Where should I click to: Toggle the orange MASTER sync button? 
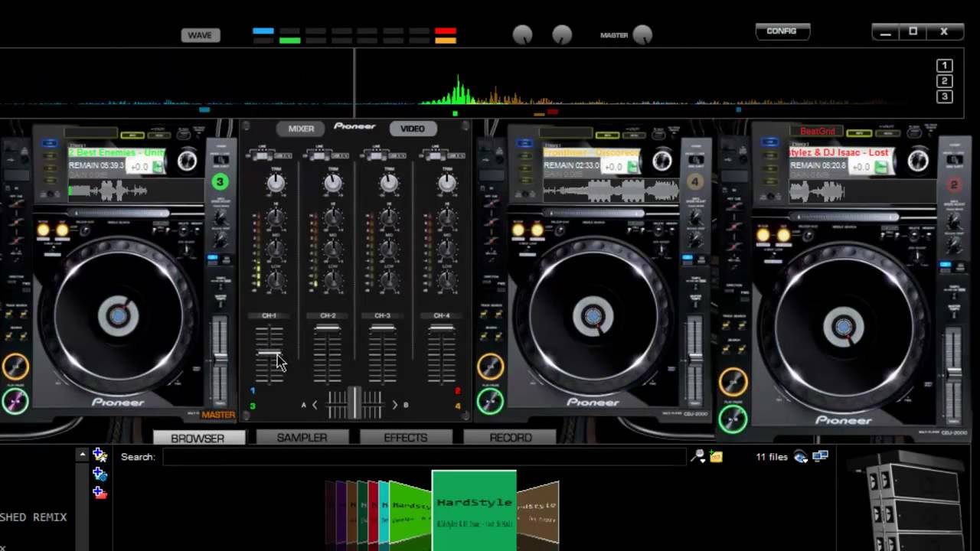(x=218, y=415)
